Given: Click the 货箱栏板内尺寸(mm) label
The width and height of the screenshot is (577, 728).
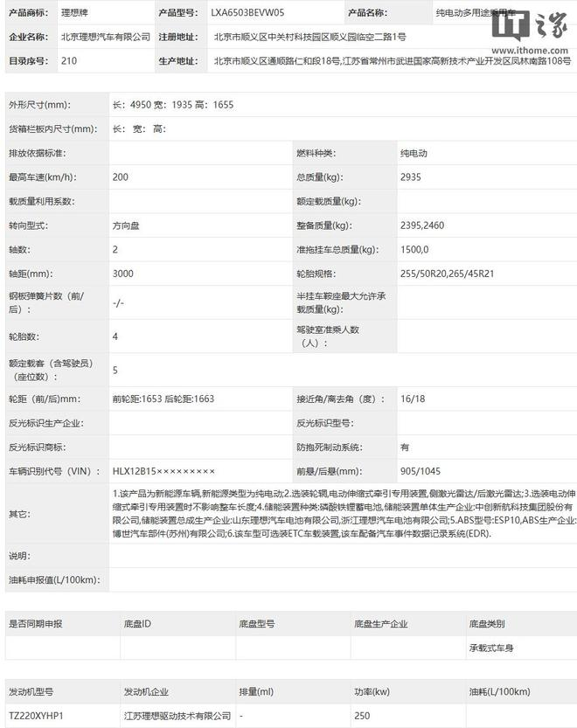Looking at the screenshot, I should [x=53, y=129].
